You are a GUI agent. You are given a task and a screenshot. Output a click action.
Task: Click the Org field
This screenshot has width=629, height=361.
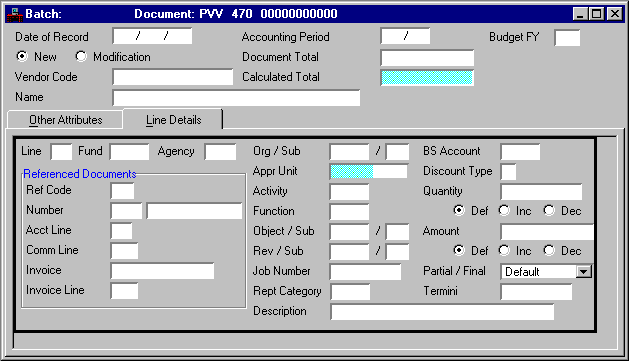point(349,152)
